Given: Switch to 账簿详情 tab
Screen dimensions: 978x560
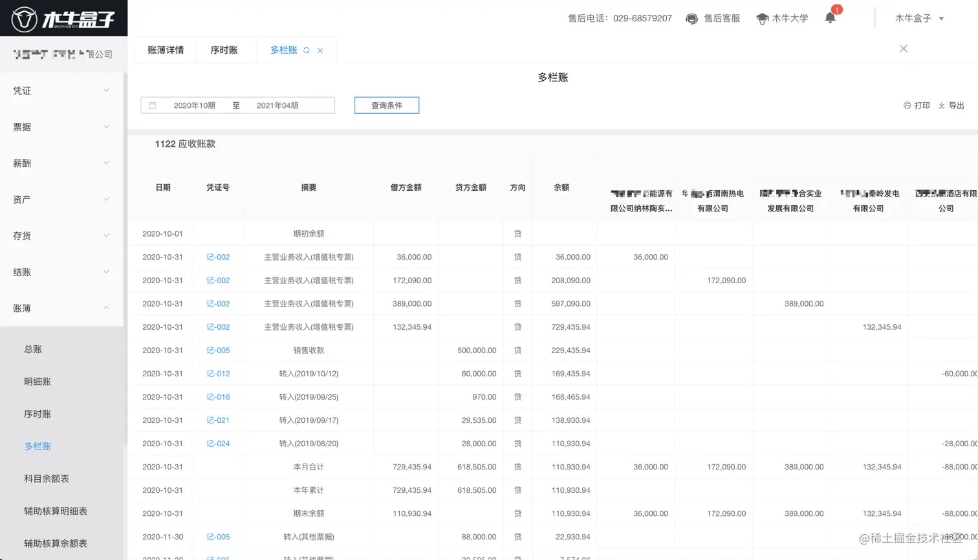Looking at the screenshot, I should tap(166, 50).
